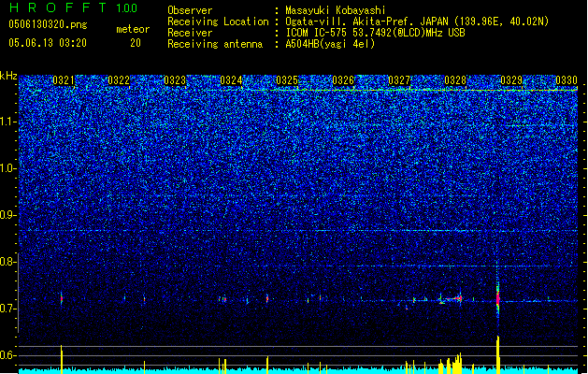The width and height of the screenshot is (588, 374).
Task: Click the A504HB(yagi 4el) antenna text
Action: [x=330, y=44]
